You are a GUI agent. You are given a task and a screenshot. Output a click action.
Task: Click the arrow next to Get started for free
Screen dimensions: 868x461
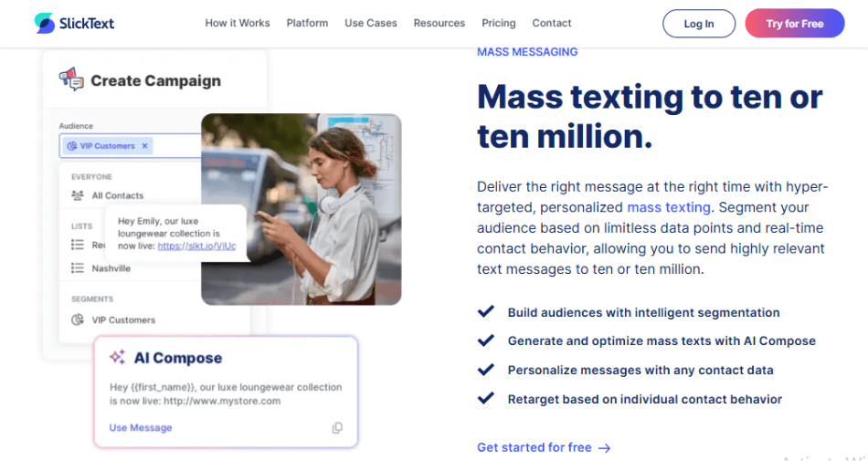604,448
